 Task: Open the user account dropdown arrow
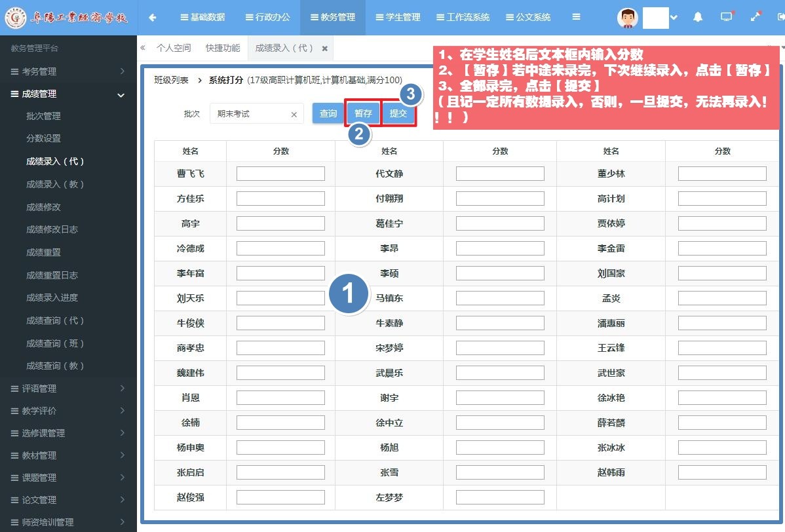[x=674, y=18]
